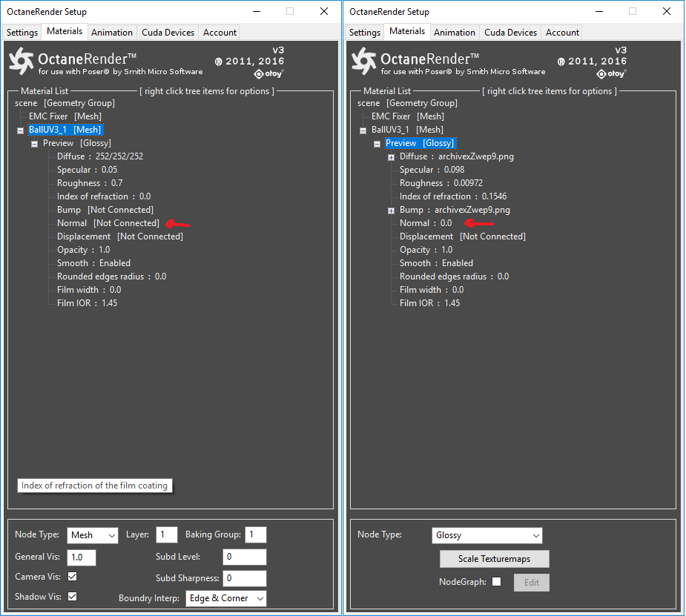Open Settings tab in left window

22,33
